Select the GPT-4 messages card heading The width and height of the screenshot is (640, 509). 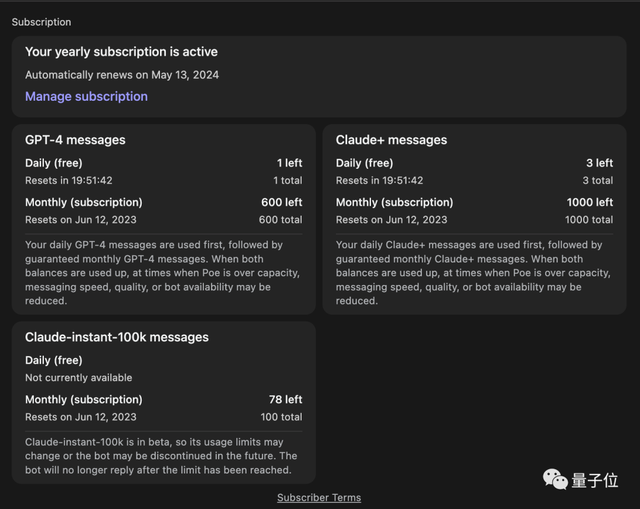click(75, 140)
